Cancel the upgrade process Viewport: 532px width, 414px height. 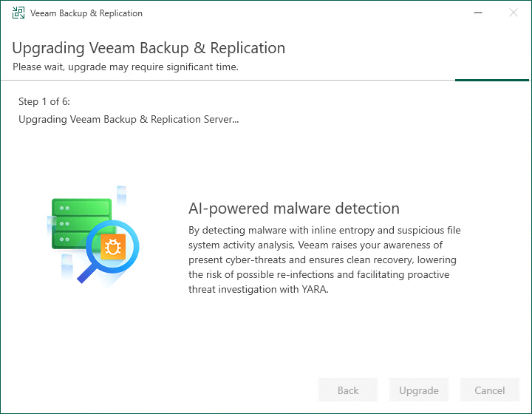tap(489, 390)
